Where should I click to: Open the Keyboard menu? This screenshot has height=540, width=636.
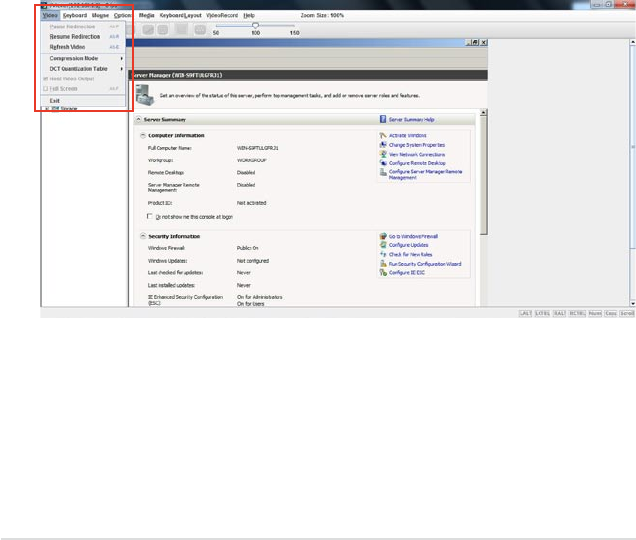coord(75,15)
